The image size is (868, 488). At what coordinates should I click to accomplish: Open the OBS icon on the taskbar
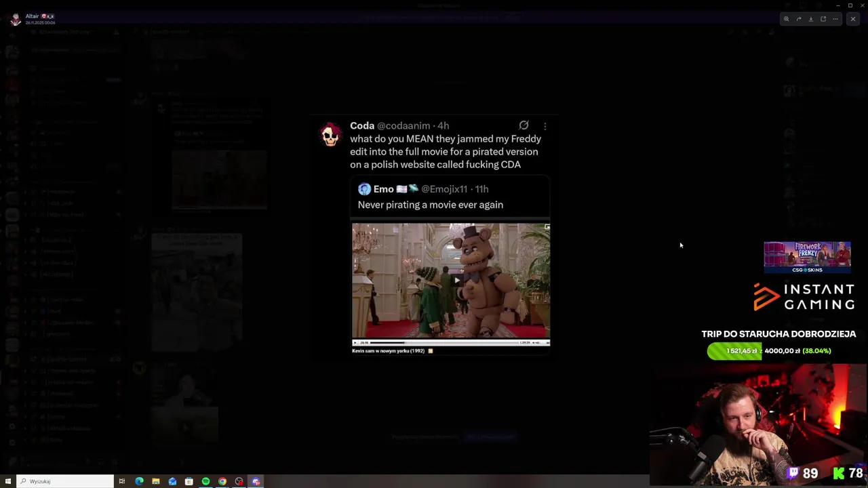click(x=239, y=481)
